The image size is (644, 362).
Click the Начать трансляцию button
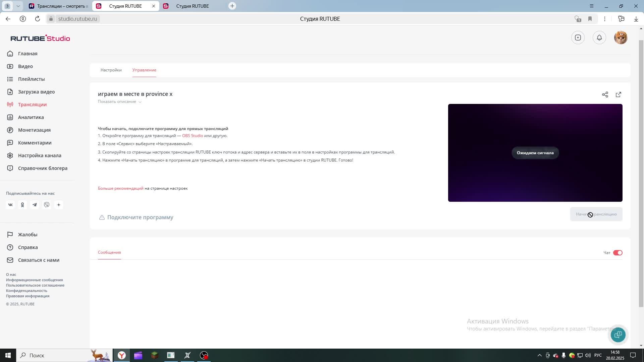coord(596,214)
